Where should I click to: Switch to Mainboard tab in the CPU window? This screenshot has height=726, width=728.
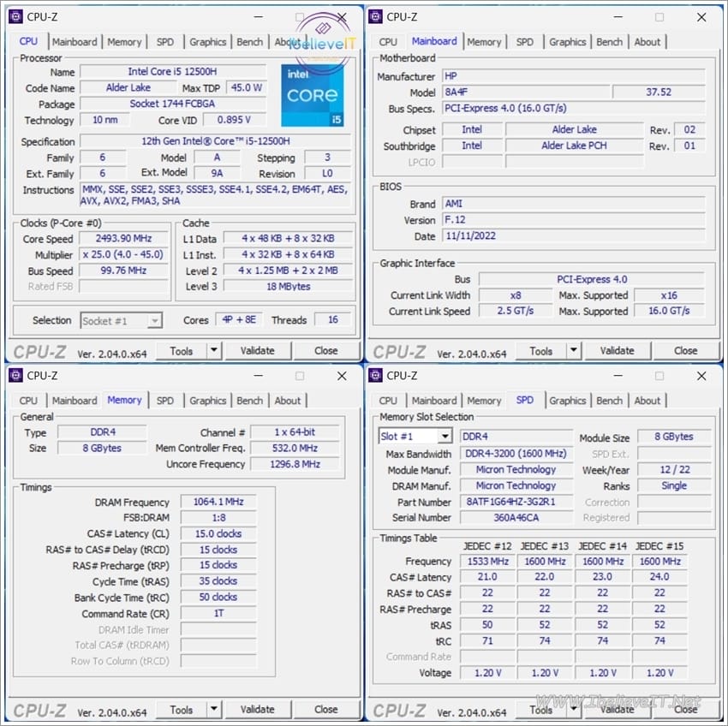75,42
